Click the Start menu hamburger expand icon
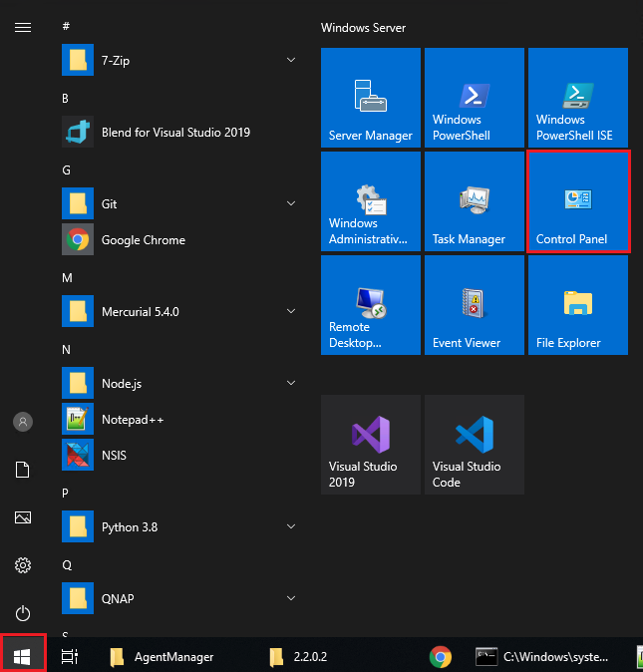The width and height of the screenshot is (643, 672). coord(23,28)
